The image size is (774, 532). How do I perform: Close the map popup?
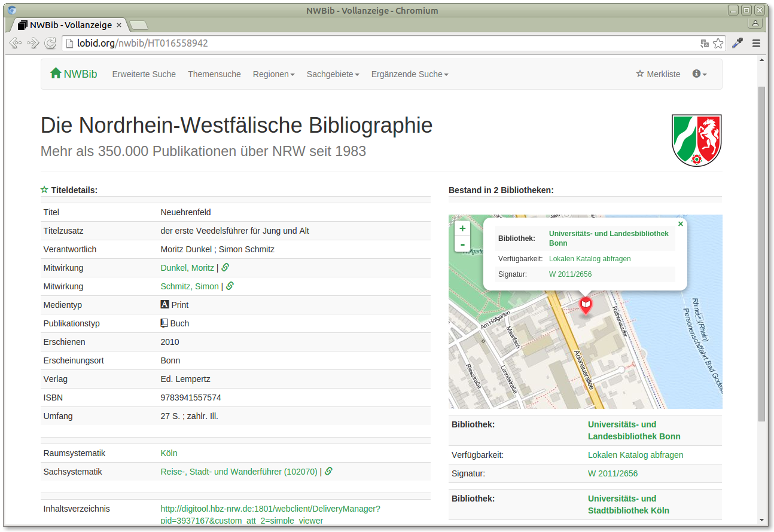(x=680, y=224)
